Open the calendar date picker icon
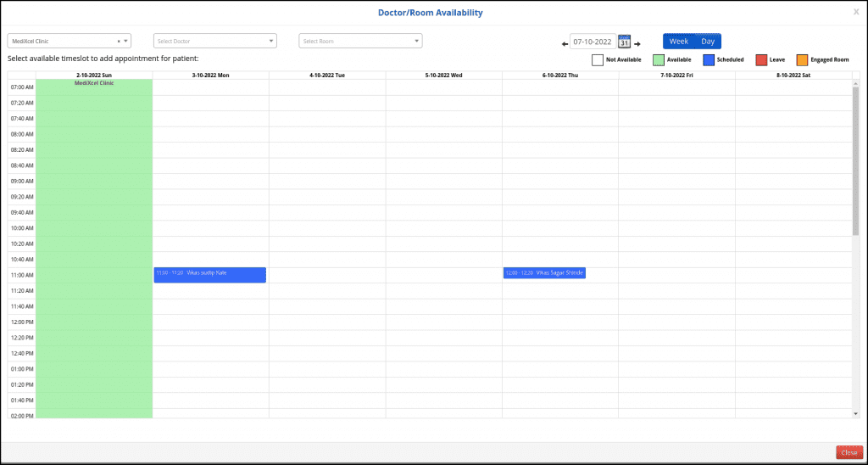The height and width of the screenshot is (465, 868). click(x=625, y=42)
